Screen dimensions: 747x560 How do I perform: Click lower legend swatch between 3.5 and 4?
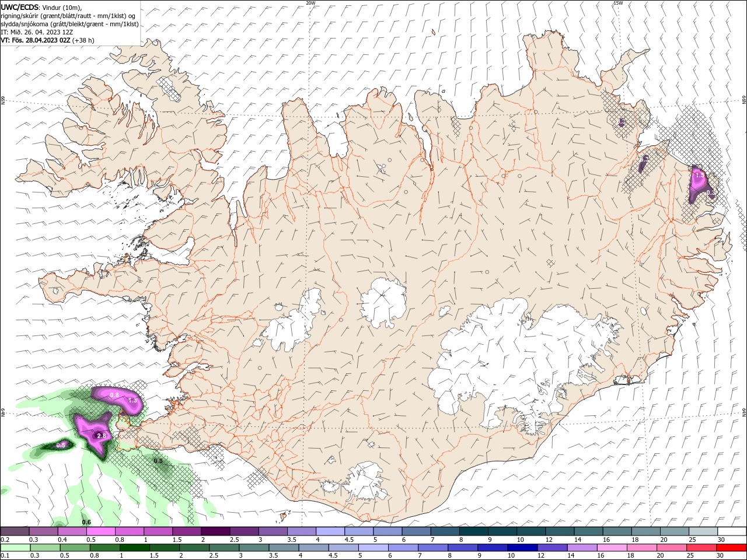284,548
